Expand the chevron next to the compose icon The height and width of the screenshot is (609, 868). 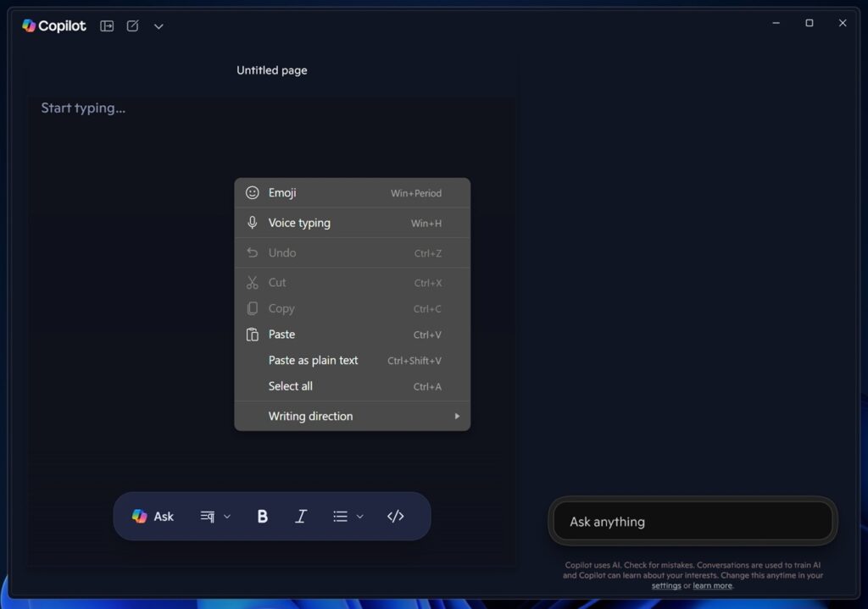159,26
